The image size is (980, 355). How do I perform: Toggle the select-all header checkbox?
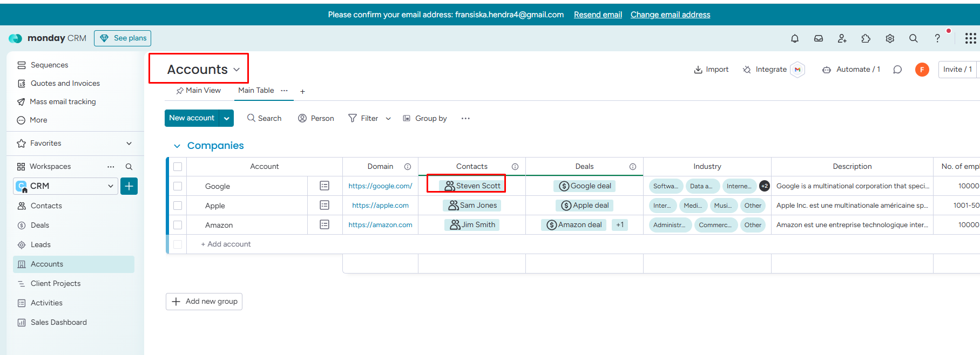(x=178, y=167)
